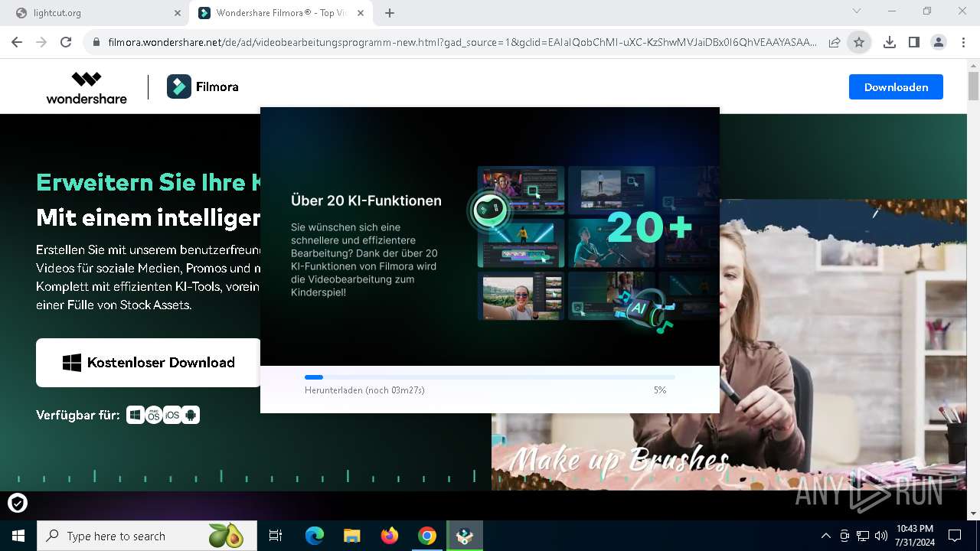Open network settings in tray
980x551 pixels.
tap(863, 536)
